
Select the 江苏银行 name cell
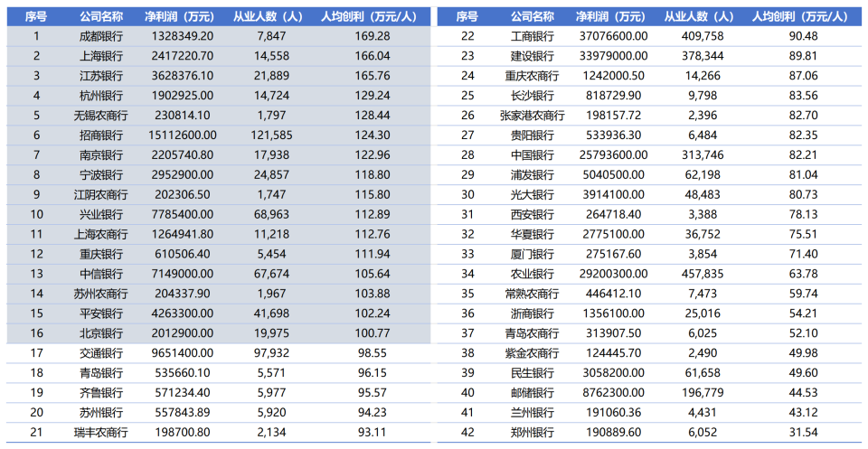click(x=100, y=76)
